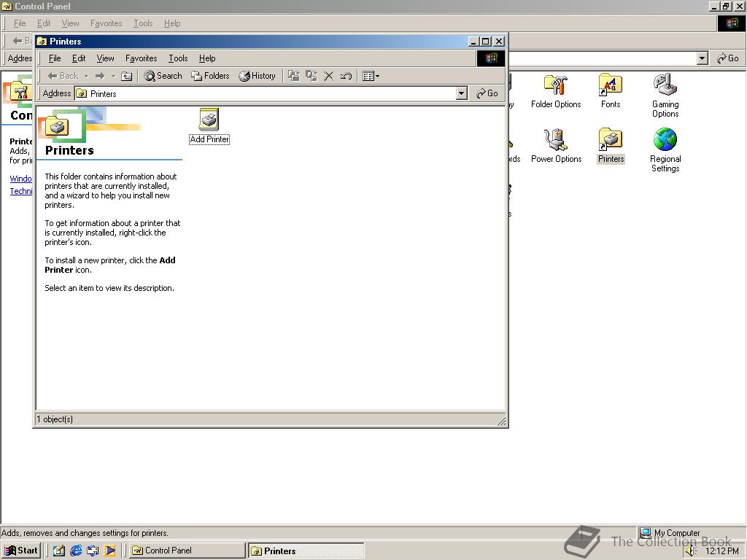Click the Delete X icon in toolbar
The image size is (747, 560).
(329, 76)
